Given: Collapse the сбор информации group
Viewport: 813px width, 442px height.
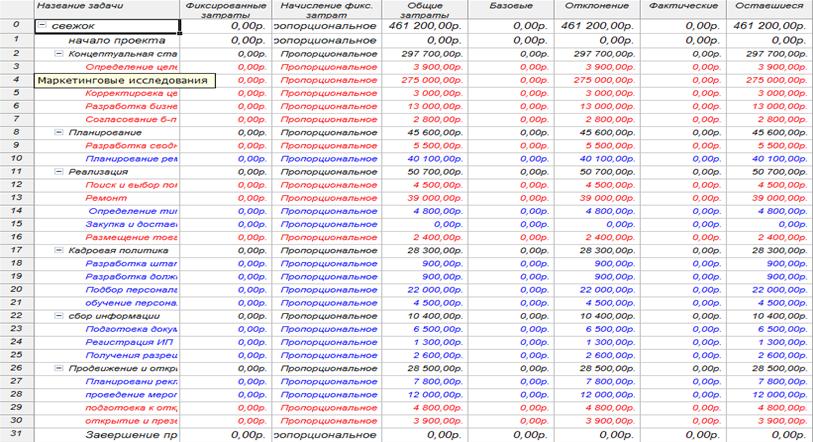Looking at the screenshot, I should (58, 315).
